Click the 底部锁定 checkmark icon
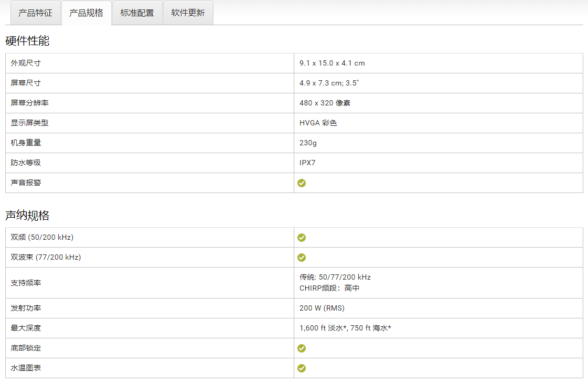Screen dimensions: 588x384 (302, 348)
